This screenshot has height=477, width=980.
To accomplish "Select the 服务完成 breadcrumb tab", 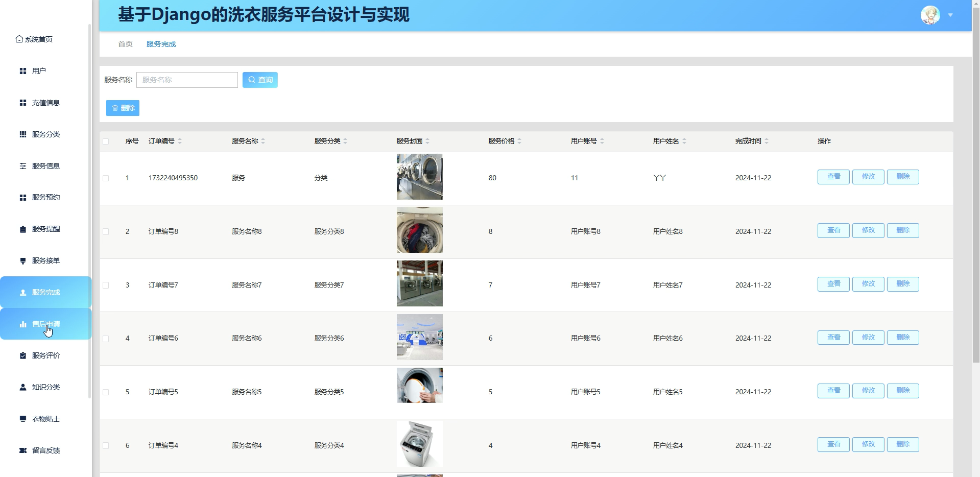I will 161,44.
